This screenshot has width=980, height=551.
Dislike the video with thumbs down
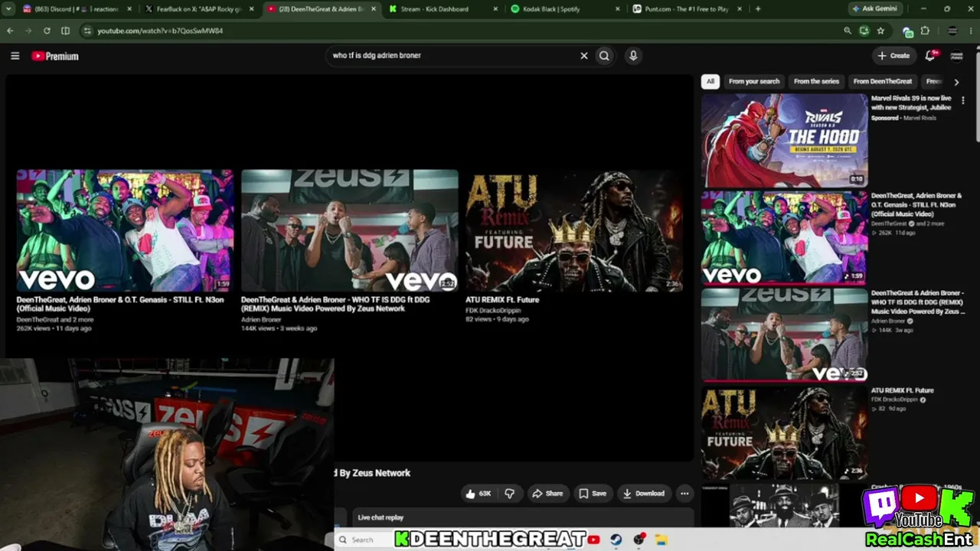[x=510, y=494]
